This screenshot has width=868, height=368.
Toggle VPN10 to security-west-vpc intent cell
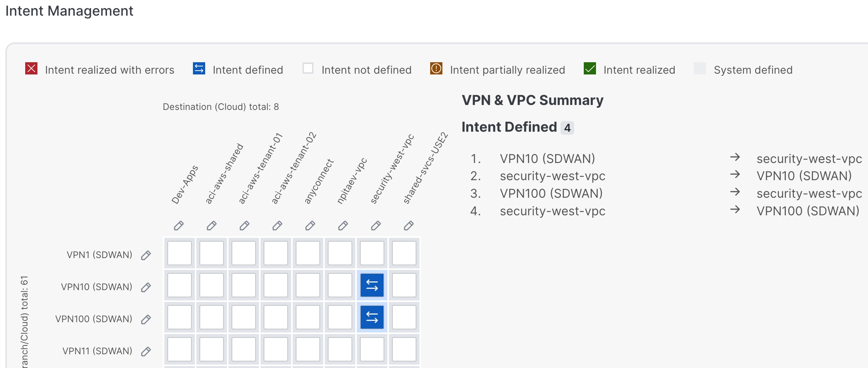point(372,285)
